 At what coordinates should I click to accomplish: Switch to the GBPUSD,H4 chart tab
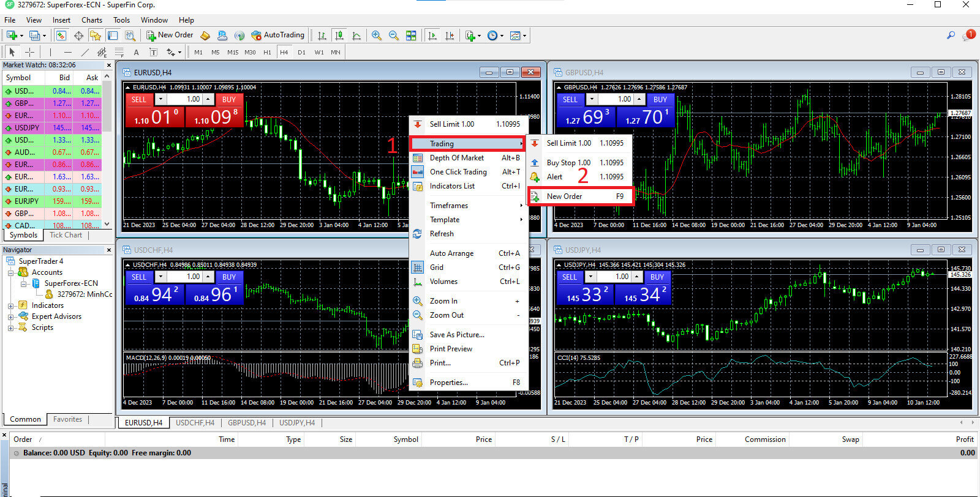coord(247,423)
